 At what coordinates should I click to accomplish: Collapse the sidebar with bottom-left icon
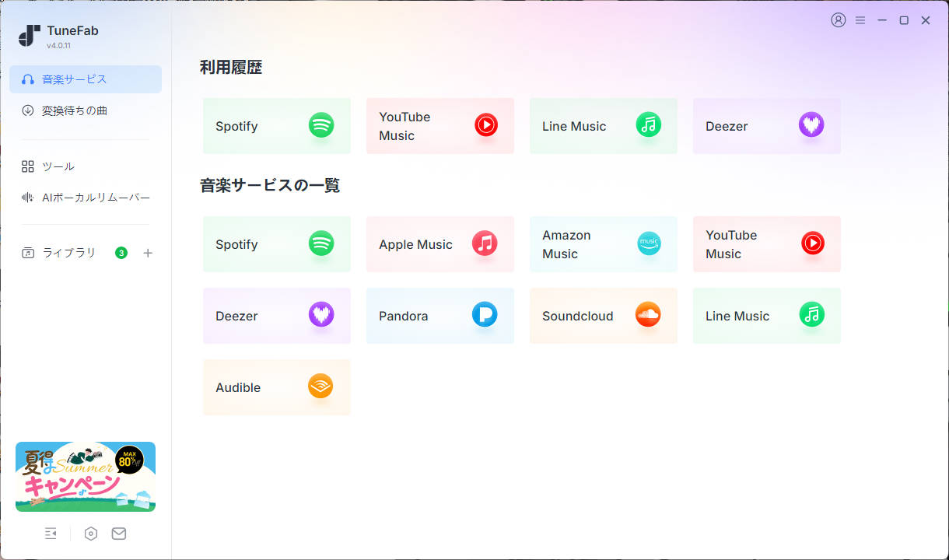pos(51,534)
